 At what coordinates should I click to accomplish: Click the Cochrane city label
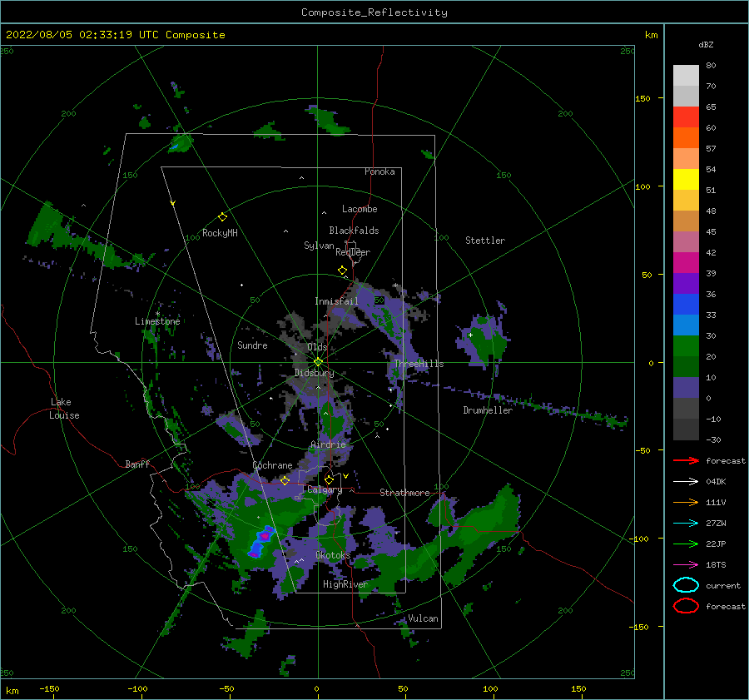tap(272, 465)
